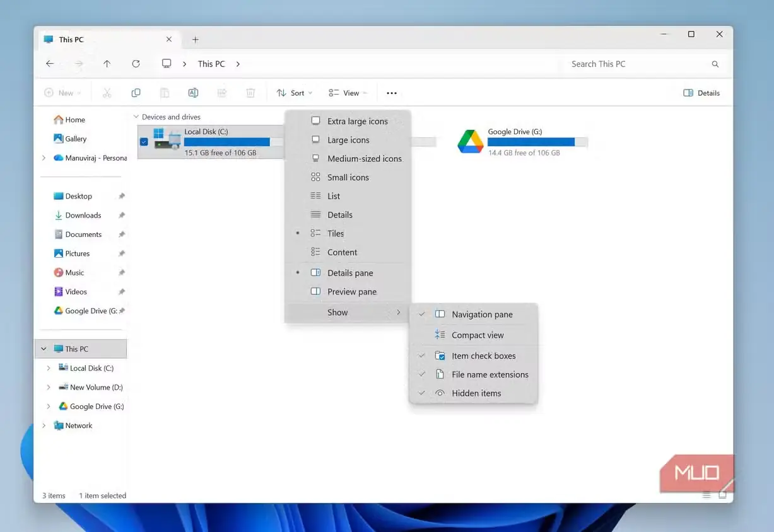Switch to details list view icon in status bar
774x532 pixels.
707,495
